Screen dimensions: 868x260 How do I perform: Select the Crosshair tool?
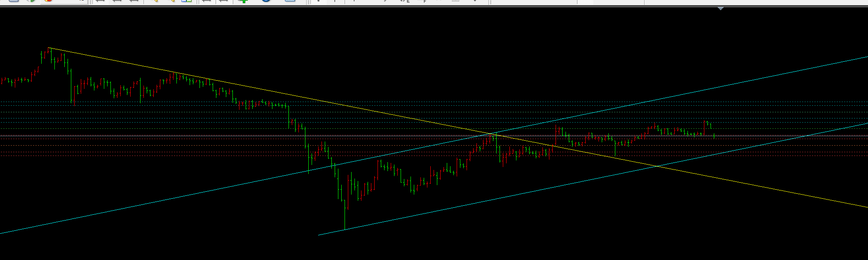click(x=334, y=1)
